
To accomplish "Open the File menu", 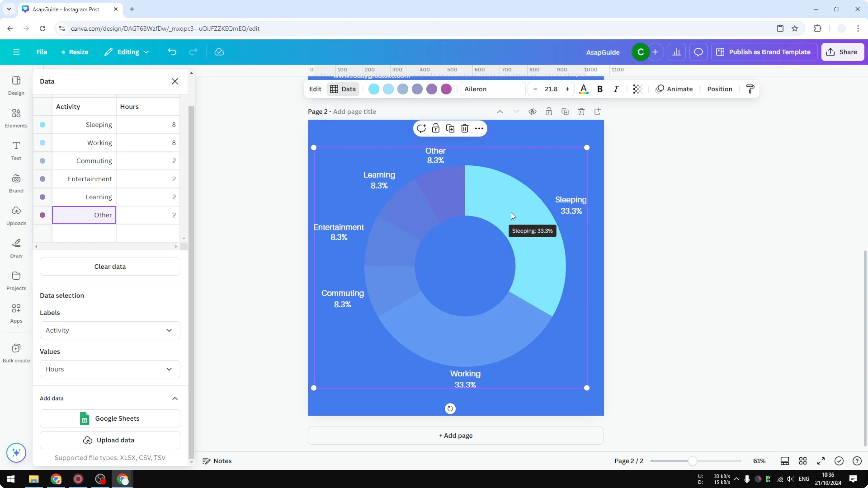I will [x=42, y=52].
